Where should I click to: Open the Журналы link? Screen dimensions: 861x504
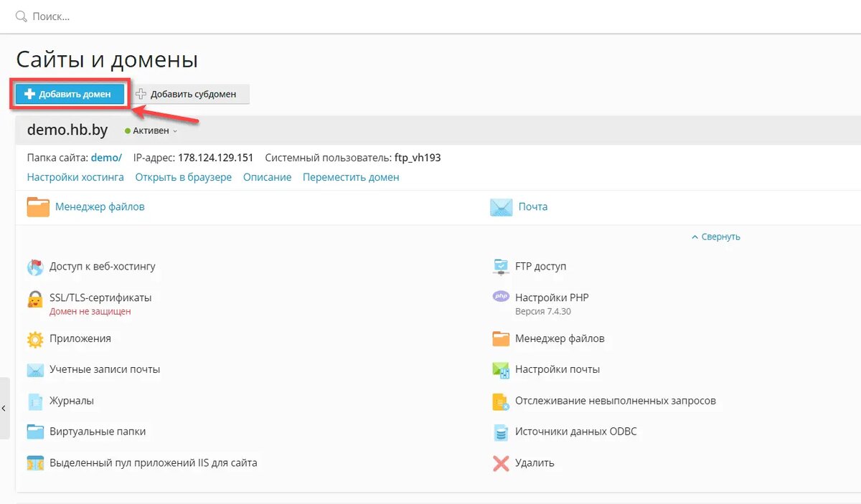point(72,401)
